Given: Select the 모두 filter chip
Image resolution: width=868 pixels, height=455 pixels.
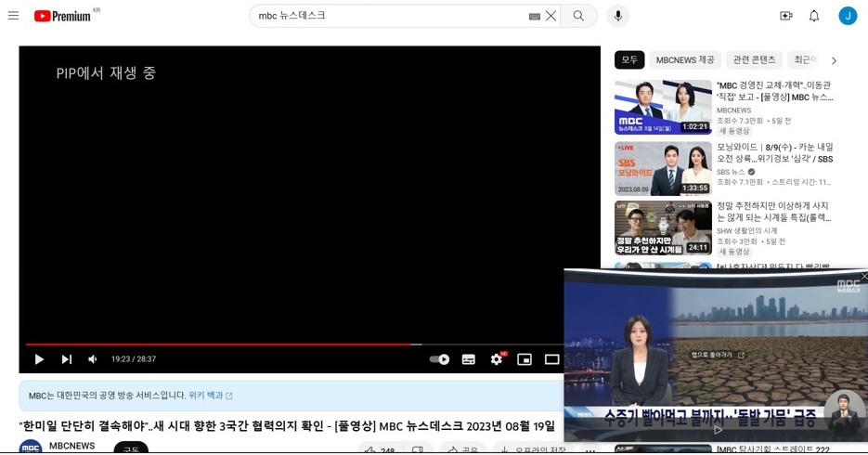Looking at the screenshot, I should pos(629,59).
